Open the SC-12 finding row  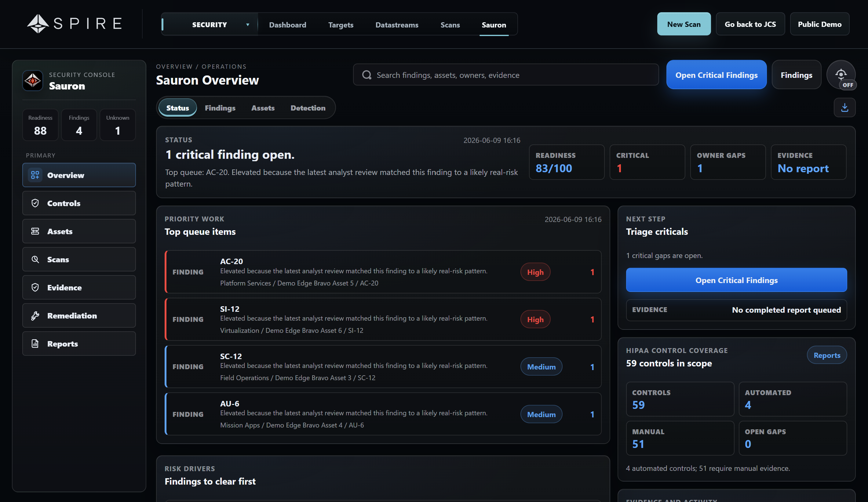pyautogui.click(x=383, y=366)
